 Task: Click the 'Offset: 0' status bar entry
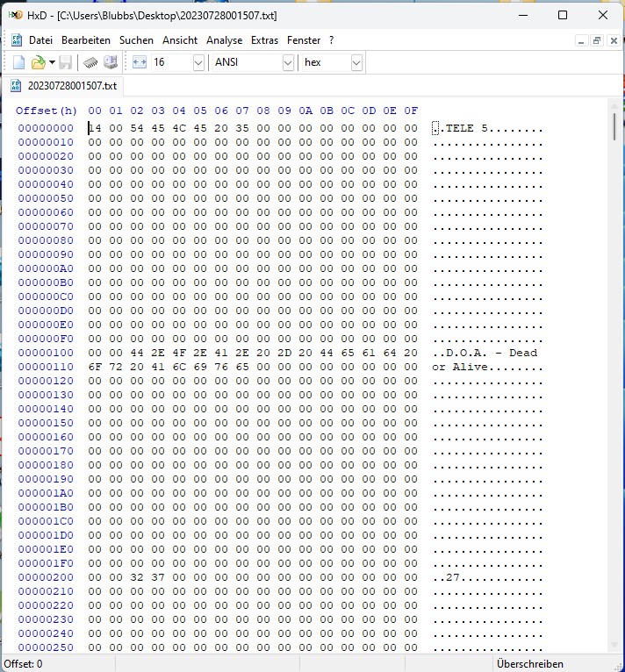point(23,664)
